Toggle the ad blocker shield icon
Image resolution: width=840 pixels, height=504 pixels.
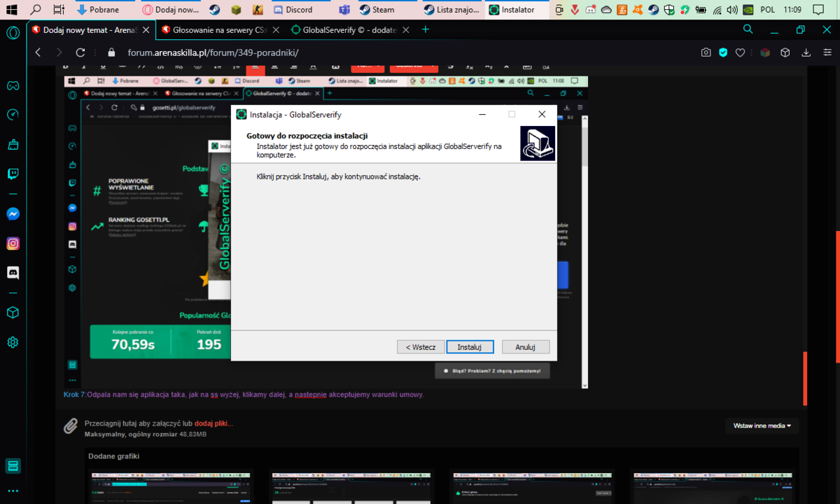723,52
